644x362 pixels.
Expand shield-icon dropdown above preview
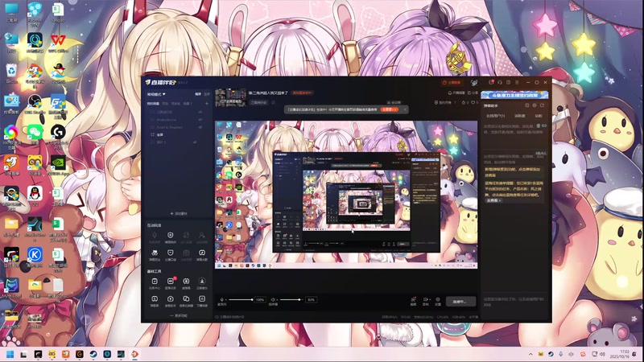coord(445,103)
